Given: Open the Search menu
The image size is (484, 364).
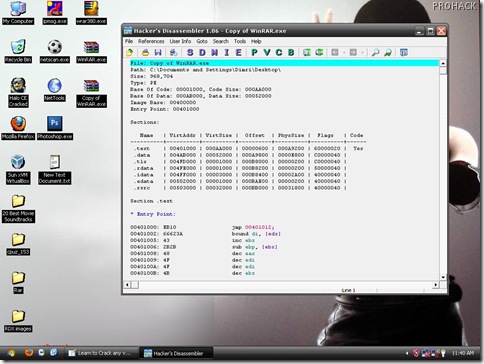Looking at the screenshot, I should (221, 41).
